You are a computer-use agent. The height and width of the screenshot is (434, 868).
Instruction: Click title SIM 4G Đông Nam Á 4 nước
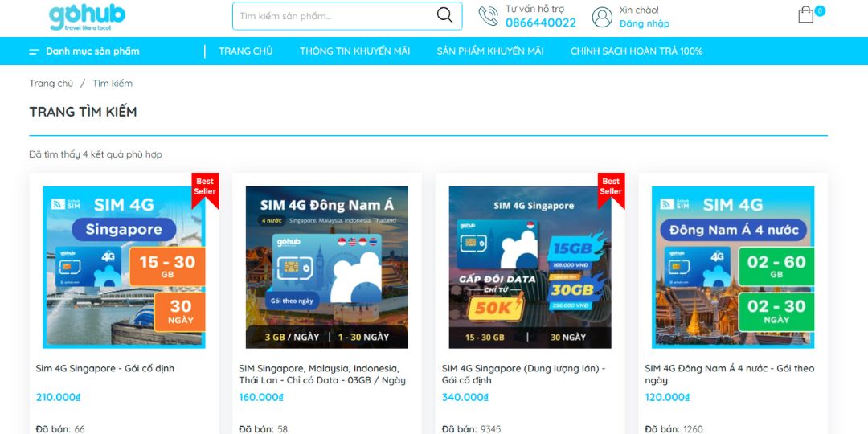click(x=730, y=375)
